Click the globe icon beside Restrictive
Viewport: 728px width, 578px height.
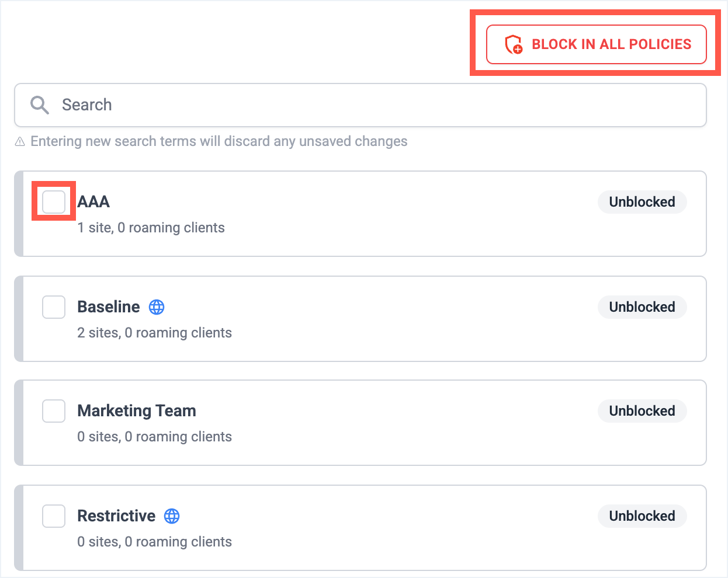pyautogui.click(x=172, y=516)
